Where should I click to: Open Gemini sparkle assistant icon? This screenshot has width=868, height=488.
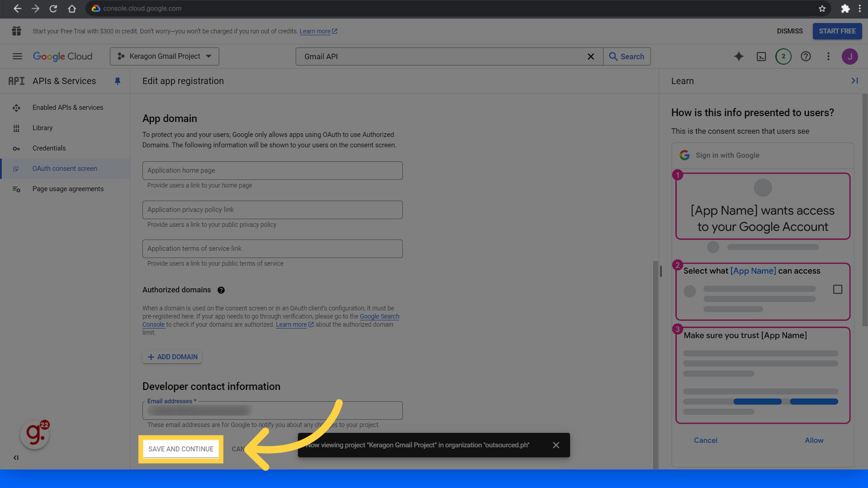(739, 56)
